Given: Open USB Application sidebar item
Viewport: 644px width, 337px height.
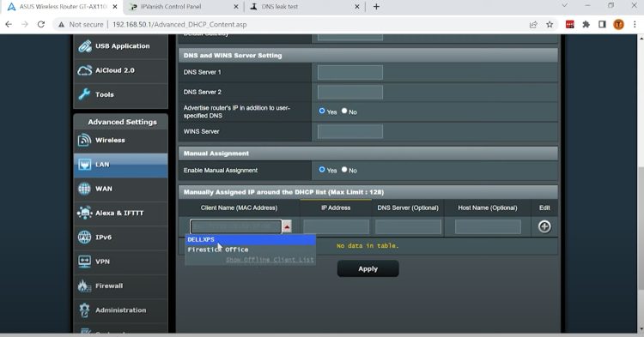Looking at the screenshot, I should [x=120, y=46].
